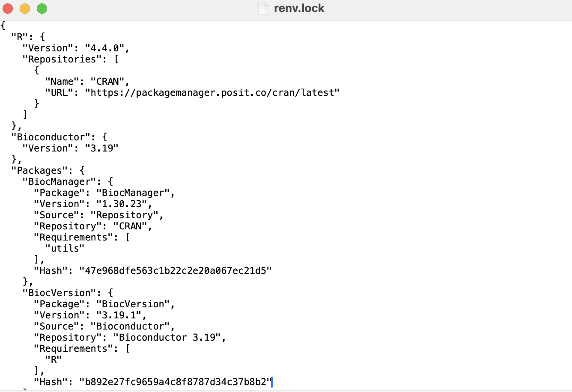
Task: Click the BiocVersion hash starting b892e2
Action: click(x=176, y=382)
